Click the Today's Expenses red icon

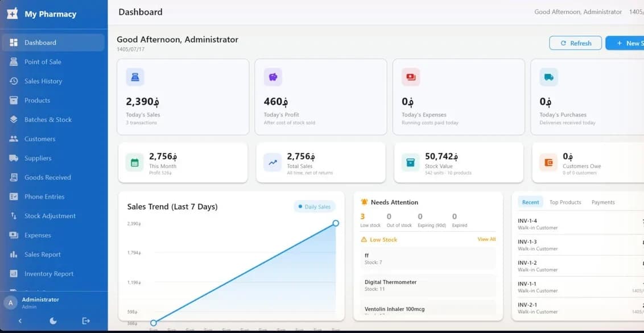[411, 77]
